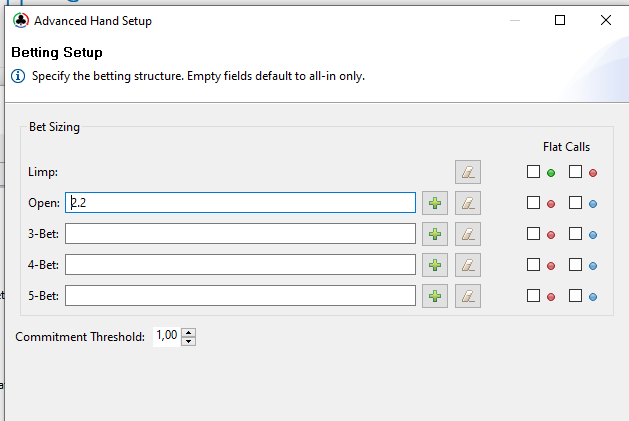Focus the Open bet size field
This screenshot has height=421, width=629.
(x=240, y=203)
